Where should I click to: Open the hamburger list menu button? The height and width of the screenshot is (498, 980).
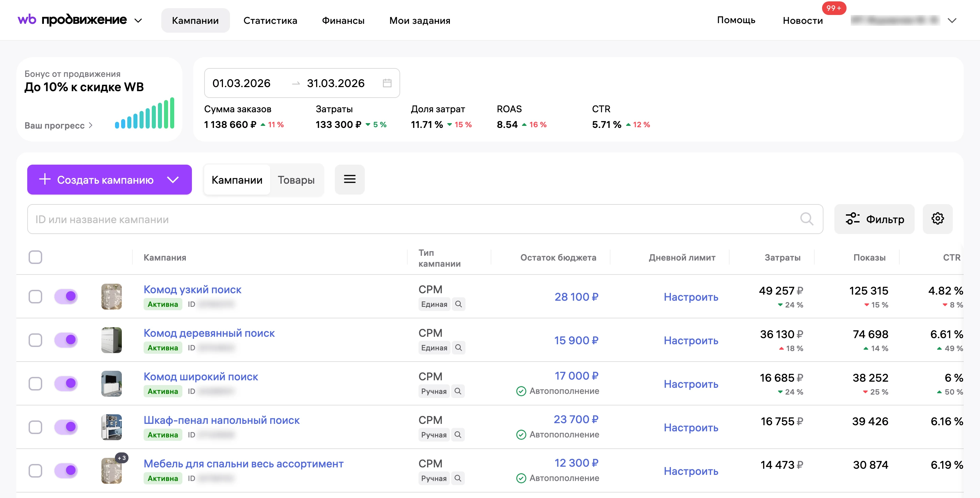pyautogui.click(x=349, y=180)
